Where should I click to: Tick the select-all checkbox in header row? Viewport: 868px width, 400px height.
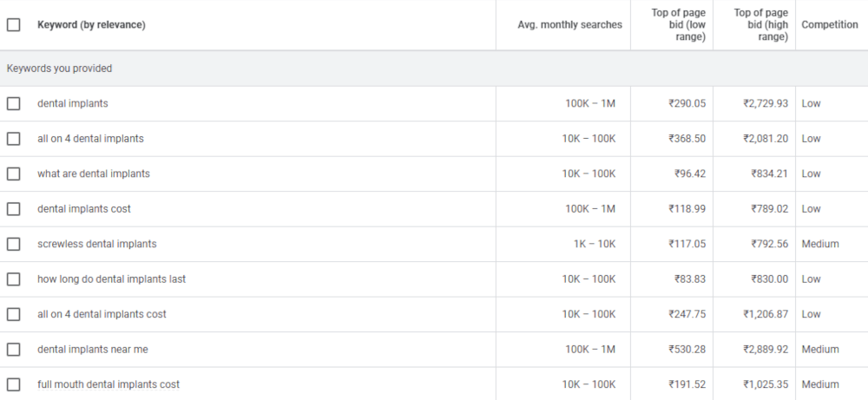pyautogui.click(x=14, y=25)
